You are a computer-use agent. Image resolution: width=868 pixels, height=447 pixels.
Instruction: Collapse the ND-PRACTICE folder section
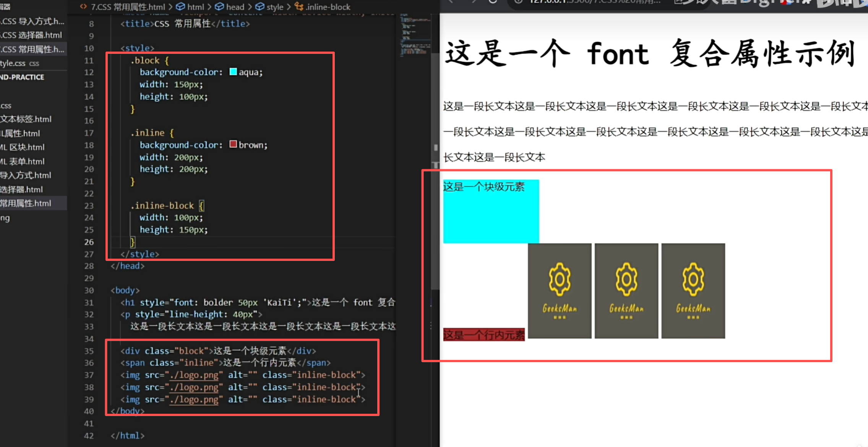point(22,77)
